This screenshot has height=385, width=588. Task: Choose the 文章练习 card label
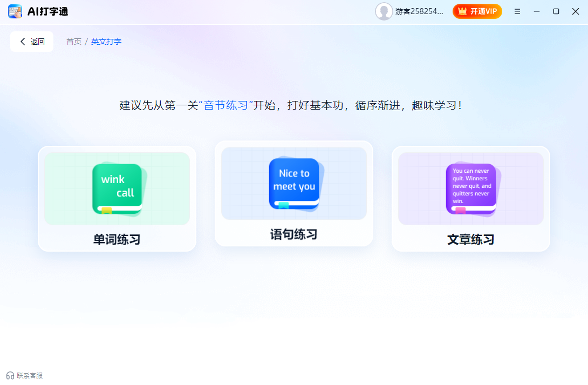click(x=471, y=239)
